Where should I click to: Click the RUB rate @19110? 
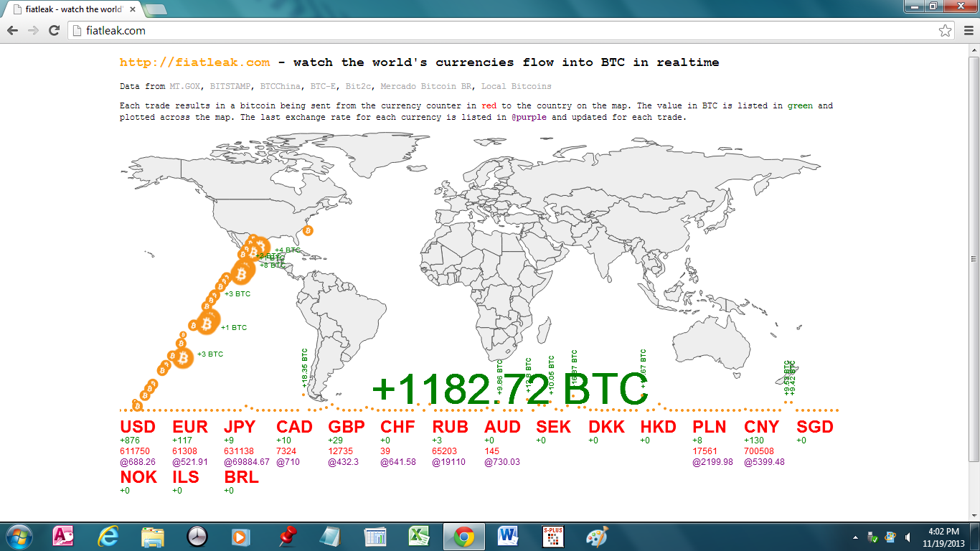448,462
